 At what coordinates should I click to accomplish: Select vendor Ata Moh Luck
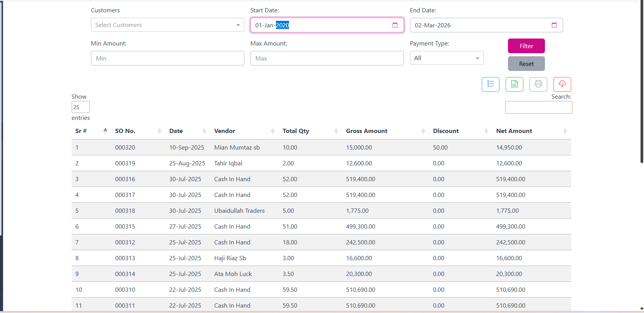tap(233, 274)
